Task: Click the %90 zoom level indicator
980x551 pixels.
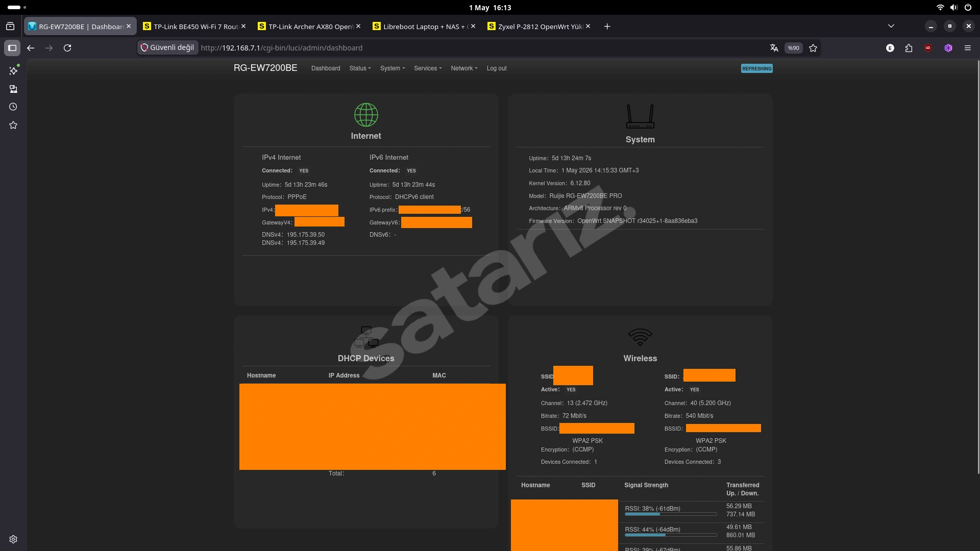Action: point(793,48)
